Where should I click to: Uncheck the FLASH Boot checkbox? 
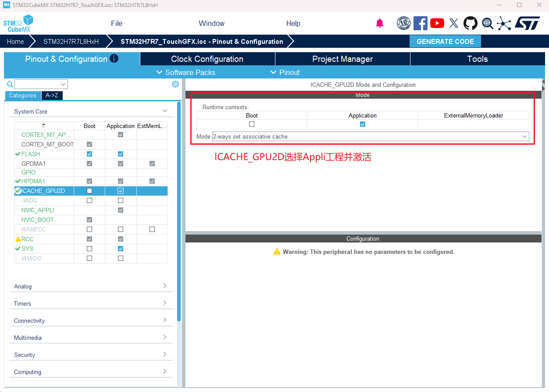click(x=89, y=154)
